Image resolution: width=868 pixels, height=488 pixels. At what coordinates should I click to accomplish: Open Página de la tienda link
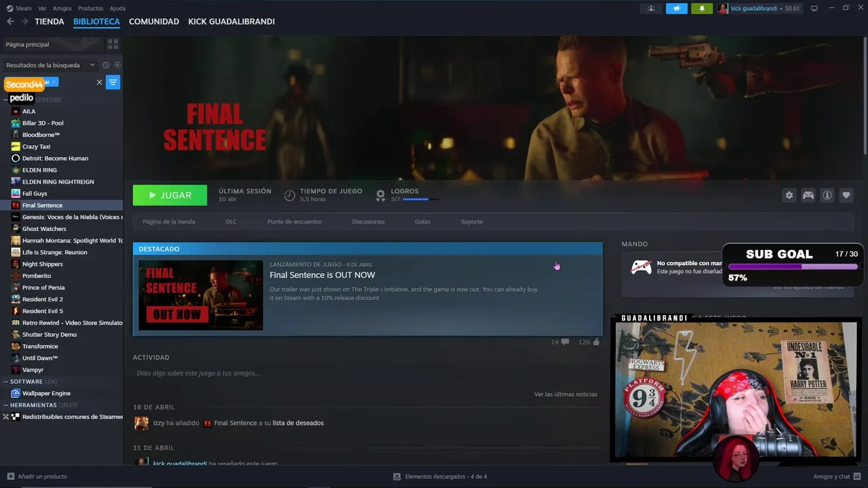point(169,222)
